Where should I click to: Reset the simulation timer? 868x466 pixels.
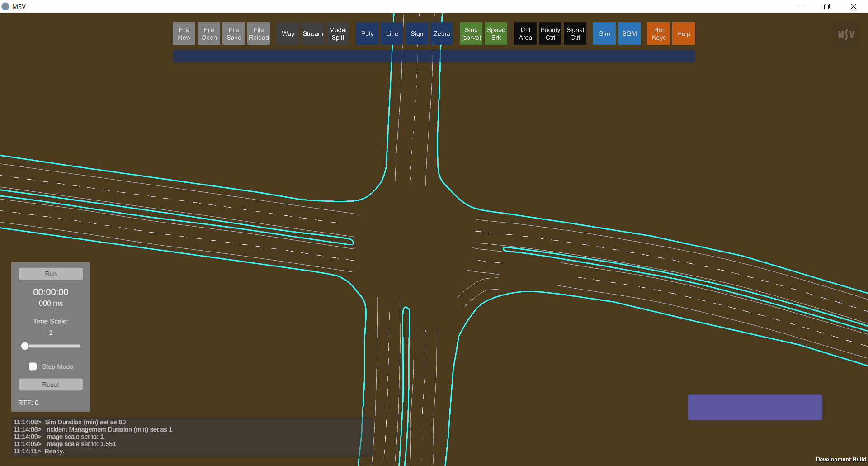click(51, 385)
